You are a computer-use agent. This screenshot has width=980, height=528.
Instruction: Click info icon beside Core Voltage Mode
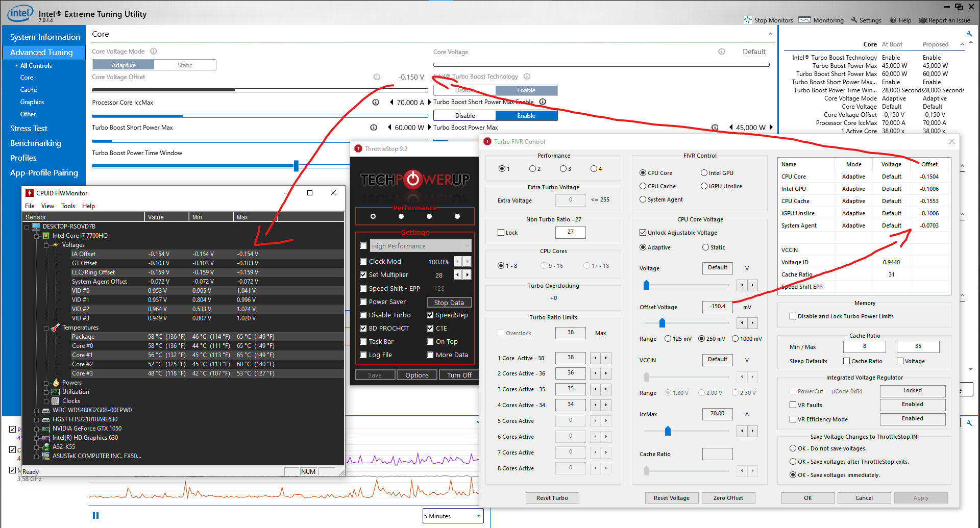pos(154,51)
